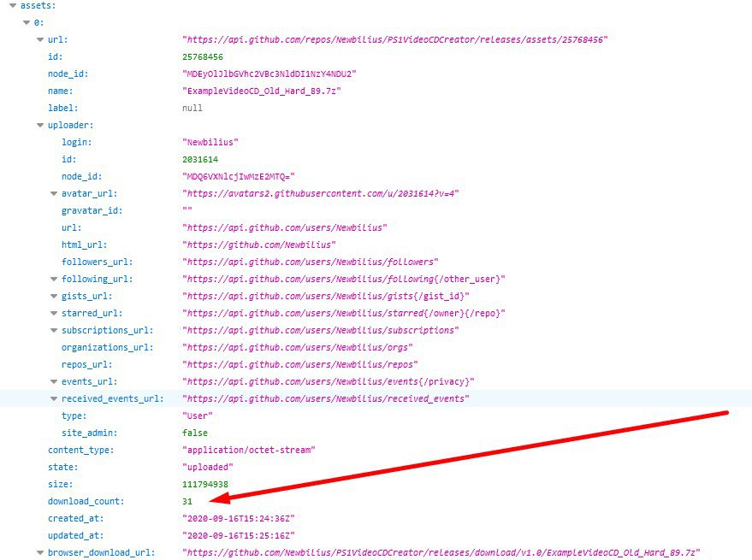752x560 pixels.
Task: Click the label key label
Action: (x=62, y=109)
